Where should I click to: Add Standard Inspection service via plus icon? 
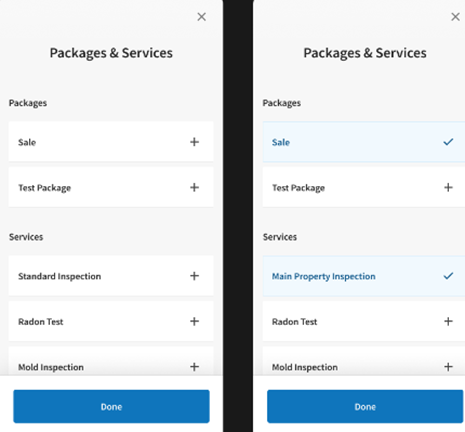194,276
